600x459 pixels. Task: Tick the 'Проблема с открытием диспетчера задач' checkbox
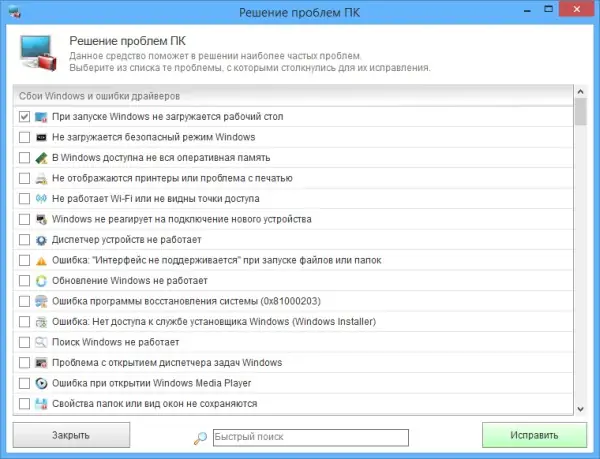pyautogui.click(x=25, y=363)
